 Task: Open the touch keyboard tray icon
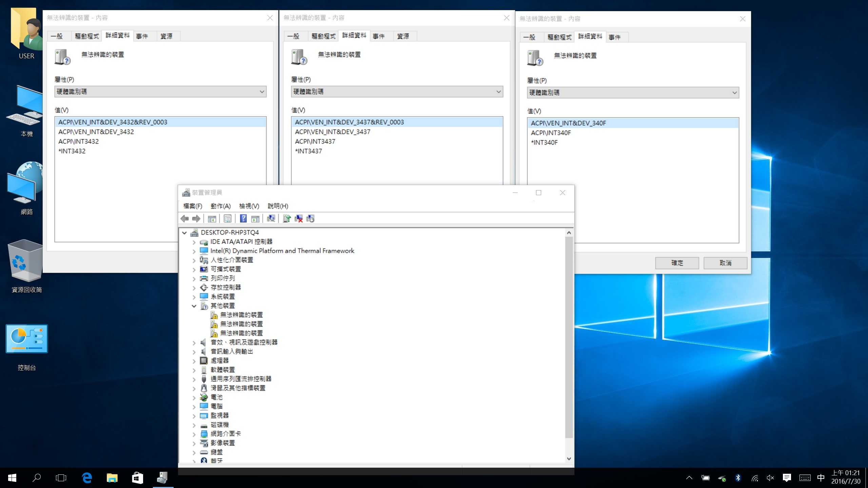click(x=805, y=478)
